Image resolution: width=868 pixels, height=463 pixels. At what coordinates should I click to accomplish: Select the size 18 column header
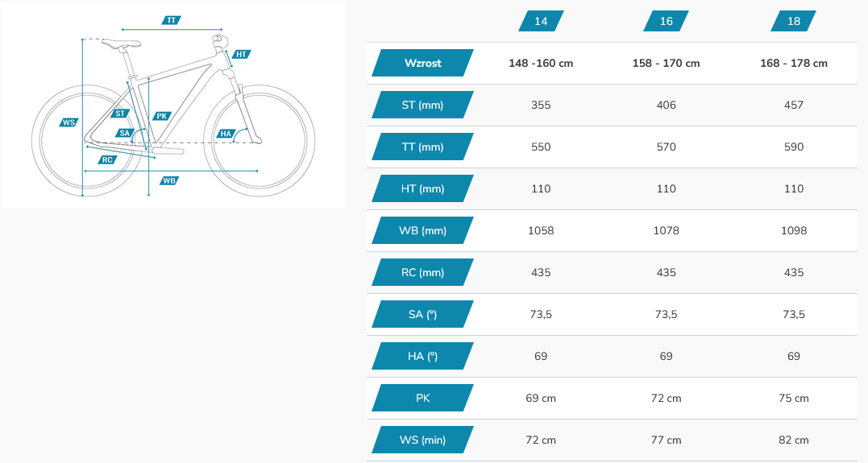[x=794, y=21]
